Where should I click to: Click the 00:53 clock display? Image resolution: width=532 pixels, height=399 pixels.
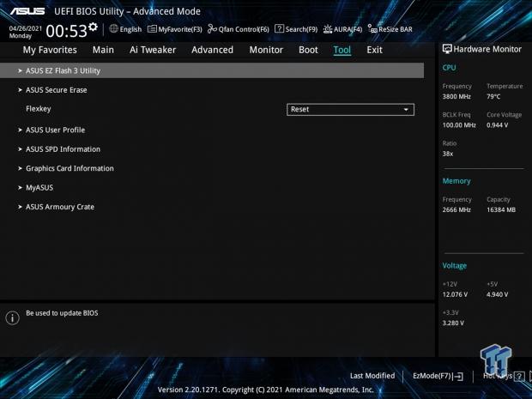[67, 31]
